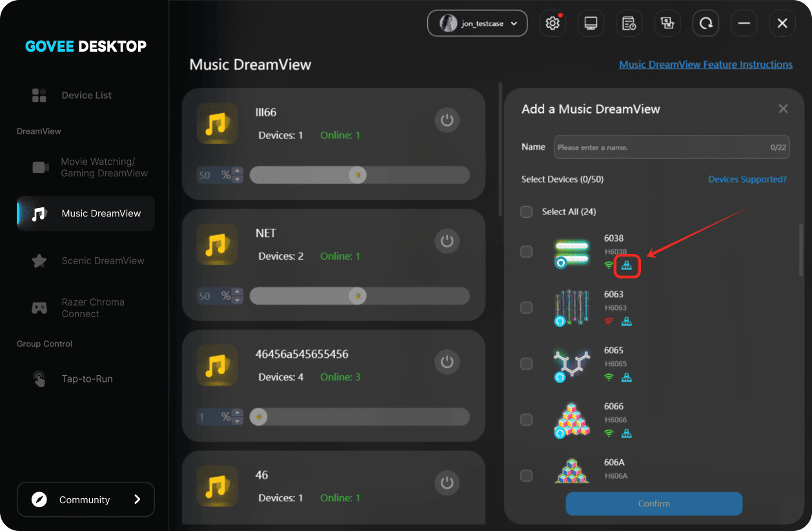Click the music note icon for NET
This screenshot has height=531, width=812.
(217, 244)
